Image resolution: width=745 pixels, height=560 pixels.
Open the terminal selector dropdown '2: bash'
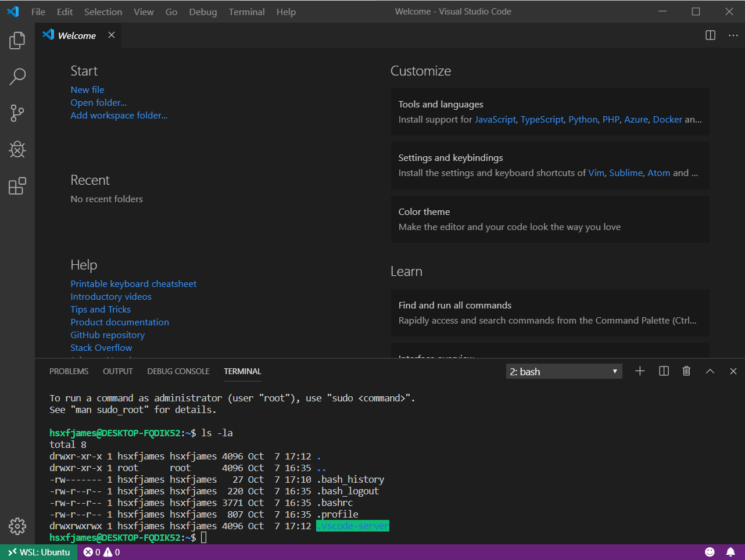point(564,371)
